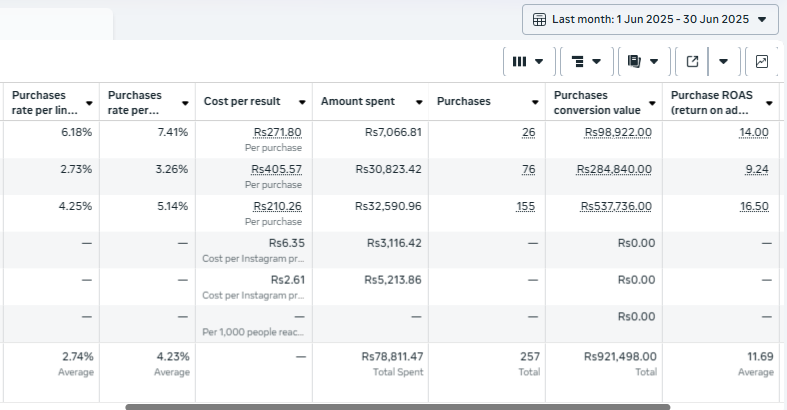Screen dimensions: 787x410
Task: Sort by Purchase ROAS header
Action: tap(712, 102)
